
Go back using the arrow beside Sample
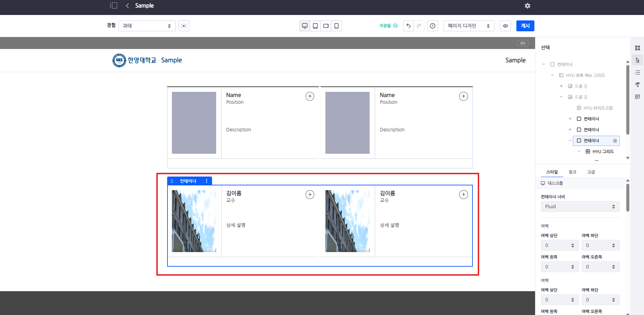127,6
